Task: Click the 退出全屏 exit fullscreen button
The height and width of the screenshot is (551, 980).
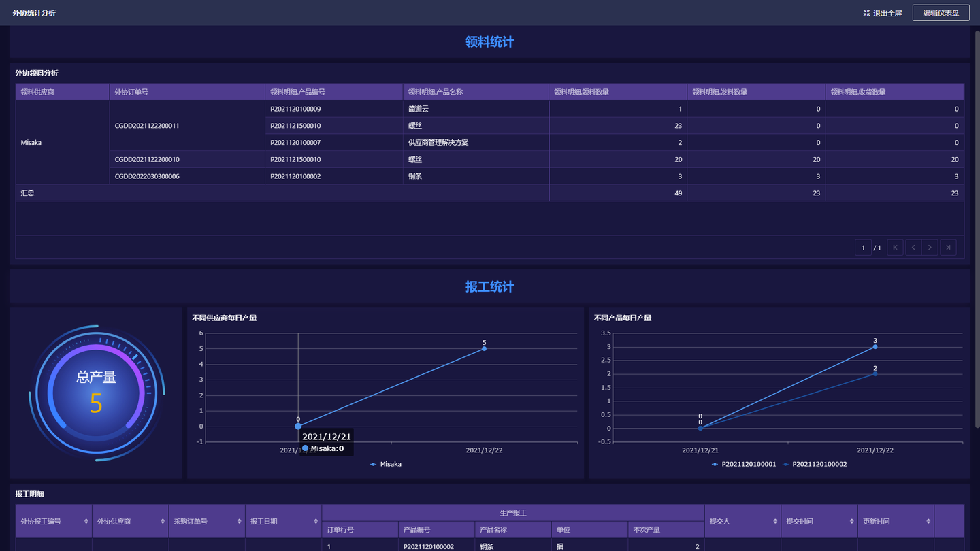Action: coord(883,13)
